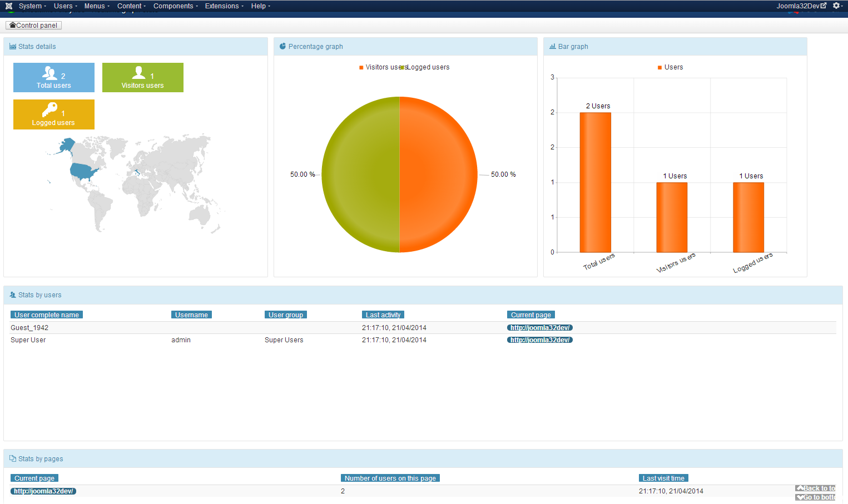Click the Stats by users panel title
848x504 pixels.
click(40, 295)
